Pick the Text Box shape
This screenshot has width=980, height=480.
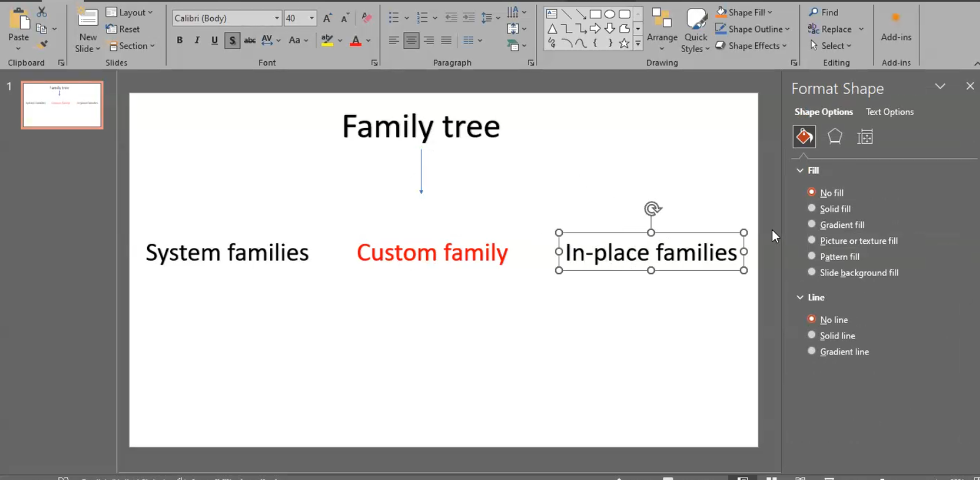pos(551,13)
